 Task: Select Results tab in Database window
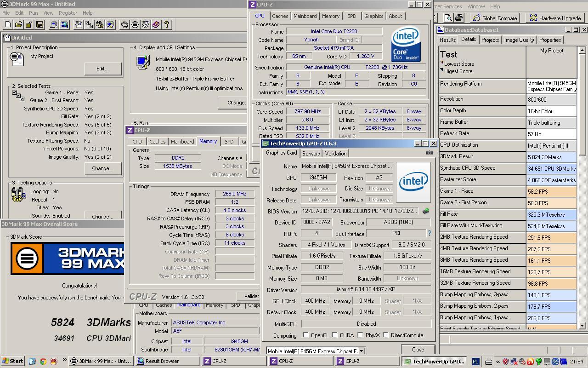click(x=447, y=40)
